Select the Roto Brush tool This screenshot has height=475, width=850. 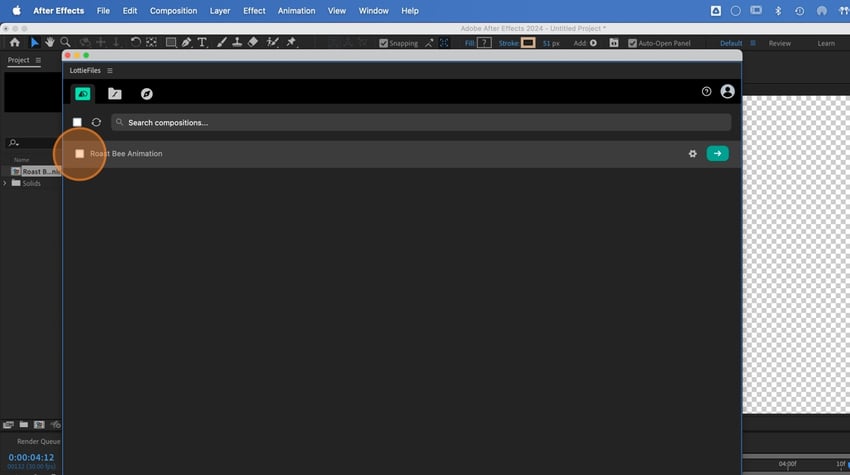coord(272,42)
